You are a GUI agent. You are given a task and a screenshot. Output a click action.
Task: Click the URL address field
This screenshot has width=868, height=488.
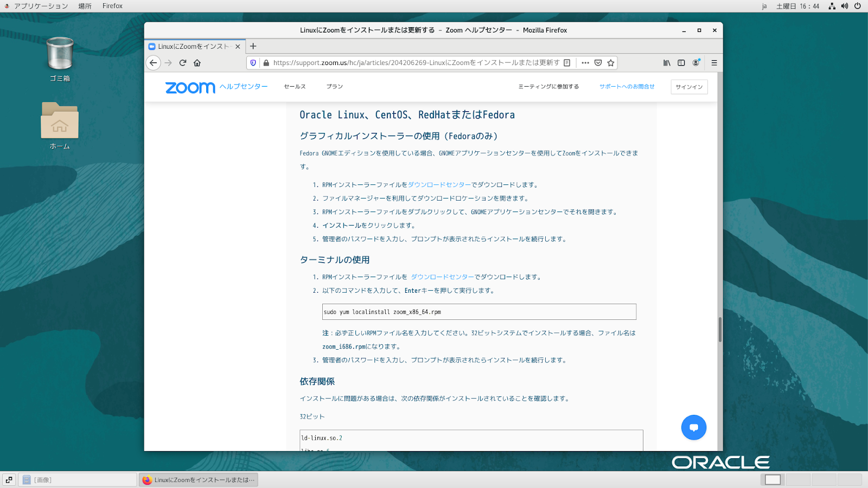coord(416,63)
